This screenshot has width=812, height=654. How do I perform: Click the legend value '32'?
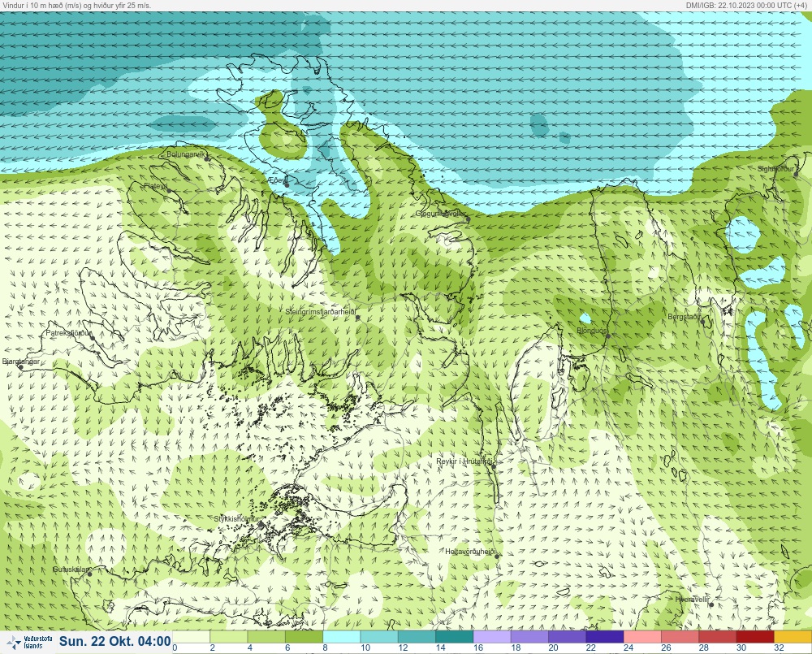tap(779, 648)
